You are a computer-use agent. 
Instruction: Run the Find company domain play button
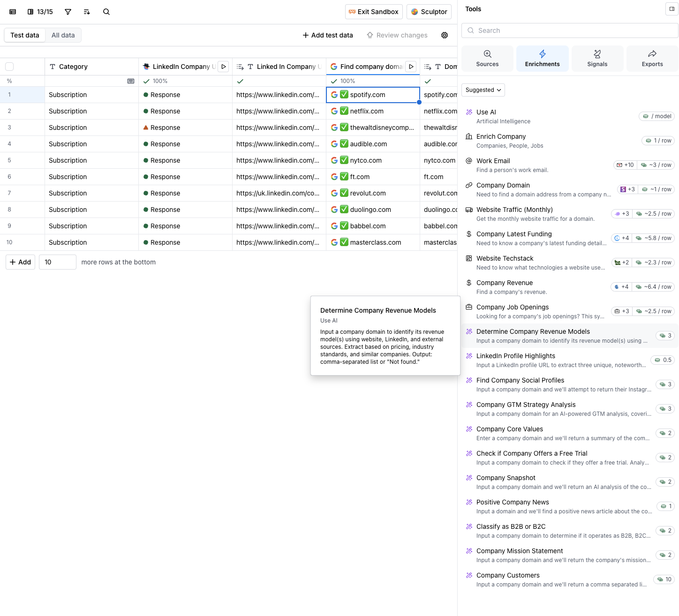coord(411,67)
